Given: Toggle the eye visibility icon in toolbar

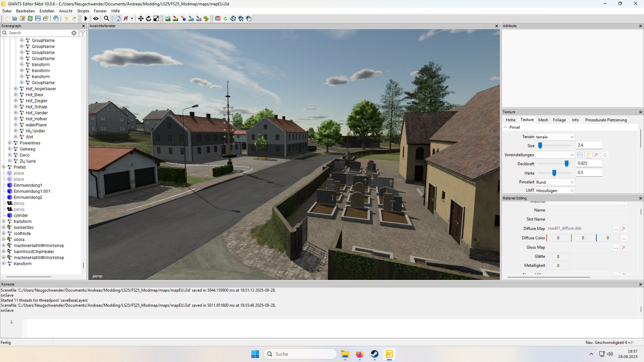Looking at the screenshot, I should 96,18.
